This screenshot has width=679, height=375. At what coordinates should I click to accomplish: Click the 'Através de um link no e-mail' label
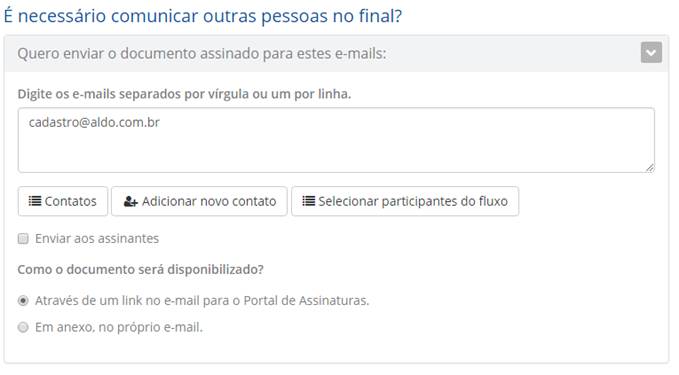(202, 301)
